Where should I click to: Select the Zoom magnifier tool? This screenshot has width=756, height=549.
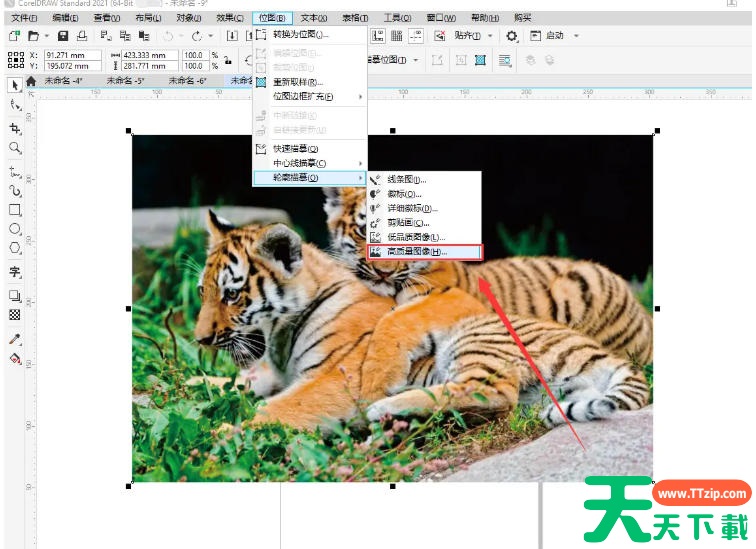click(x=15, y=148)
